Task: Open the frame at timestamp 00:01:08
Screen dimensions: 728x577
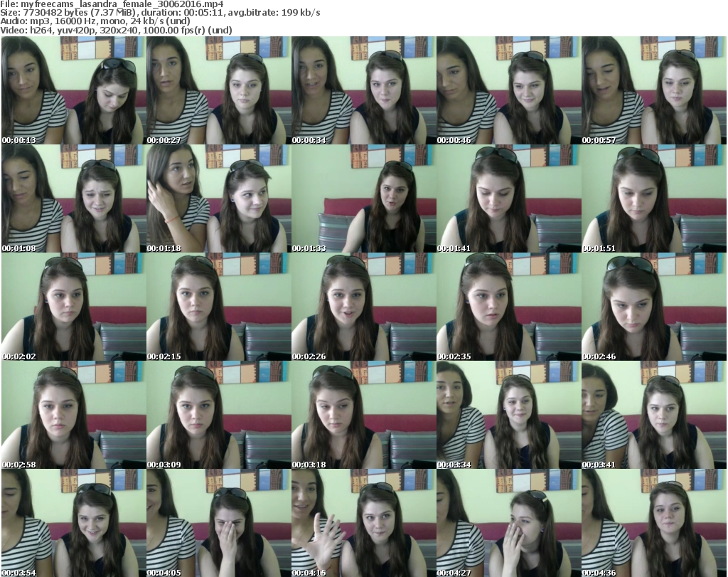Action: pos(74,198)
